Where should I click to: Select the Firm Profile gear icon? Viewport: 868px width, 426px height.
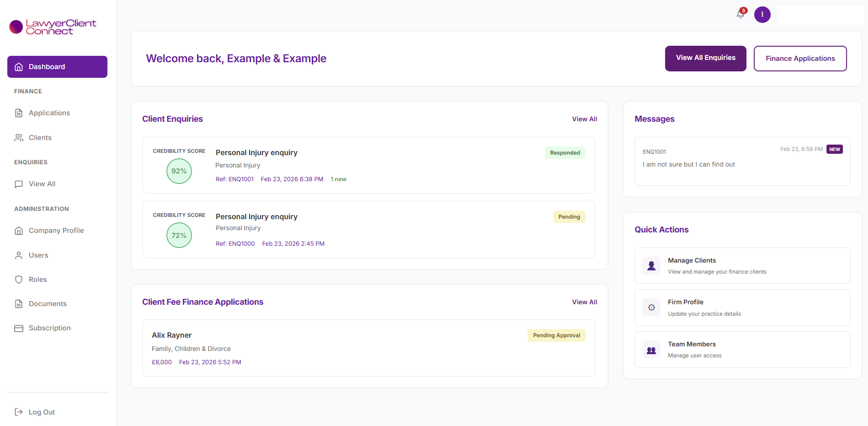click(x=651, y=307)
